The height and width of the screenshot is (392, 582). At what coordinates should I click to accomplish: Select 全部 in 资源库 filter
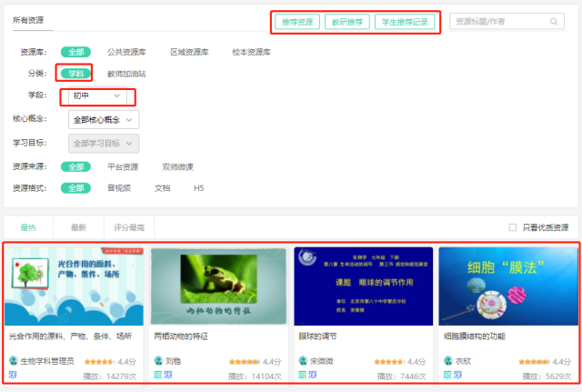(75, 52)
